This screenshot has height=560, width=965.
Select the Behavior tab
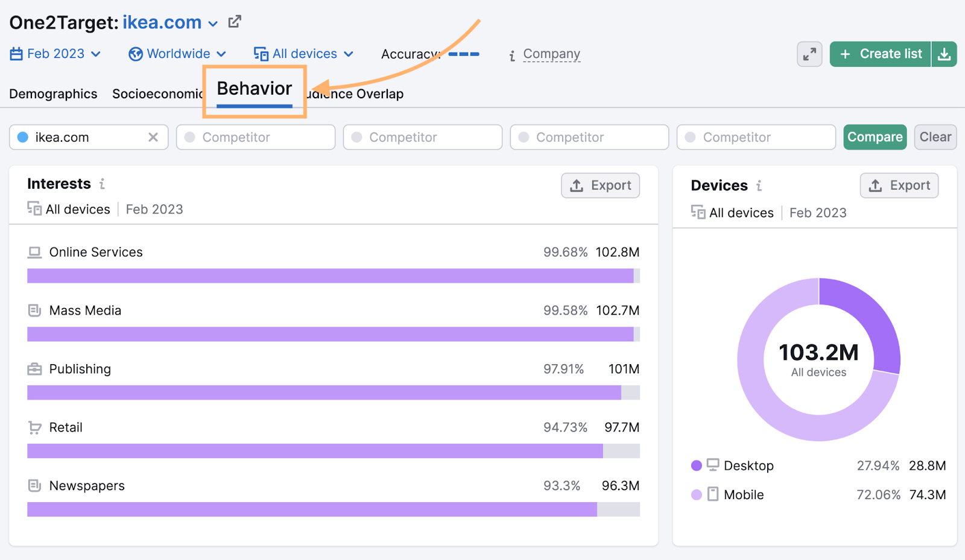[255, 89]
